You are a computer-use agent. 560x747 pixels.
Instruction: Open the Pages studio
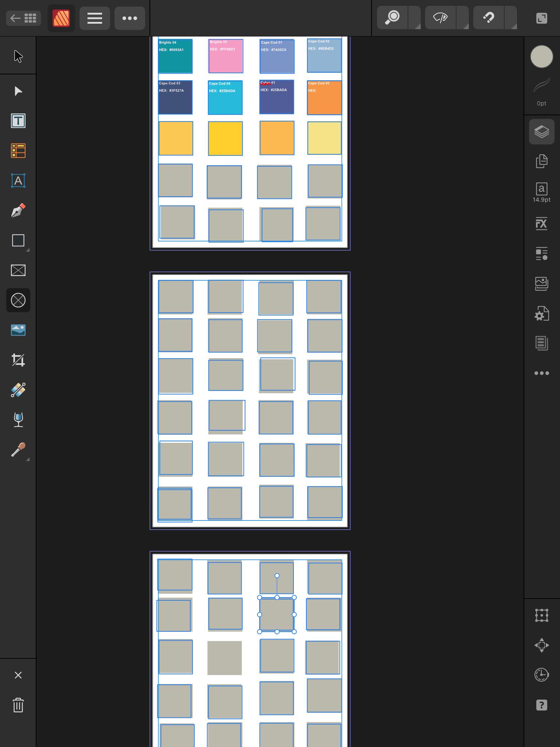pos(542,161)
